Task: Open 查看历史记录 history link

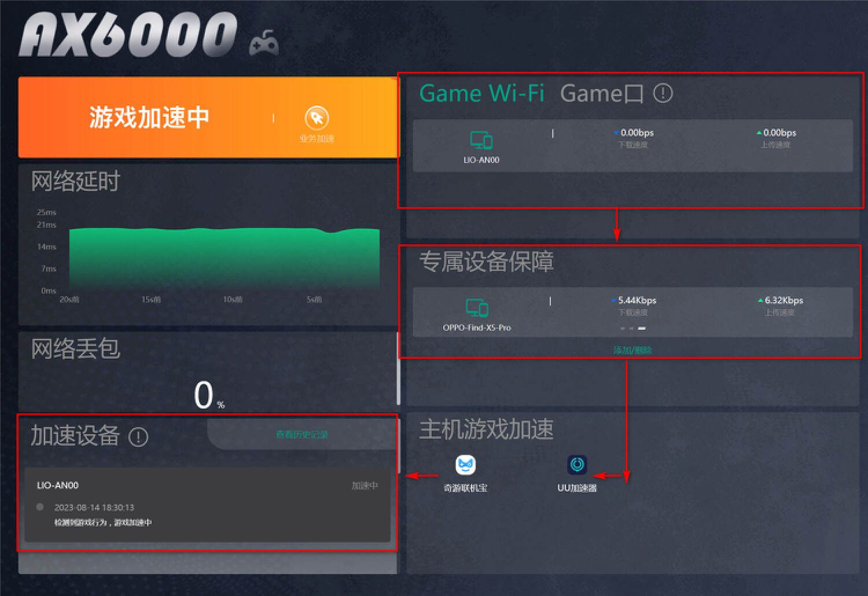Action: pos(301,435)
